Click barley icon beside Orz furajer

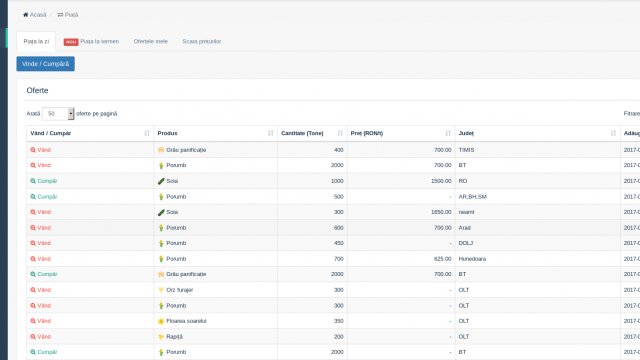click(161, 290)
